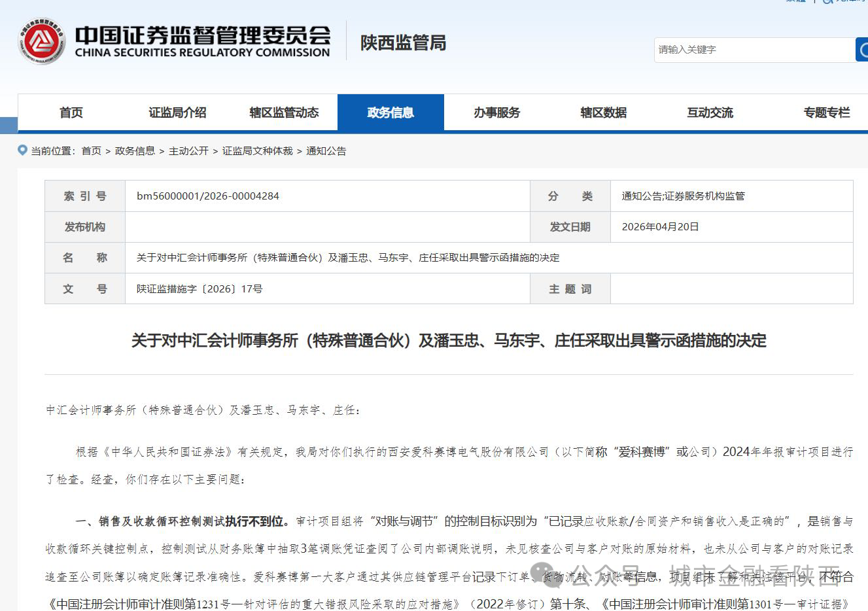Click the 首页 breadcrumb link
Image resolution: width=868 pixels, height=611 pixels.
(92, 151)
